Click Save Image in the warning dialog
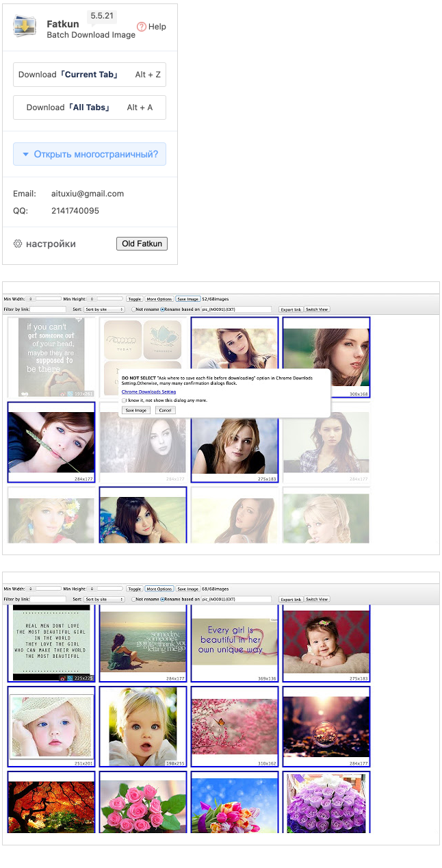 (x=136, y=410)
